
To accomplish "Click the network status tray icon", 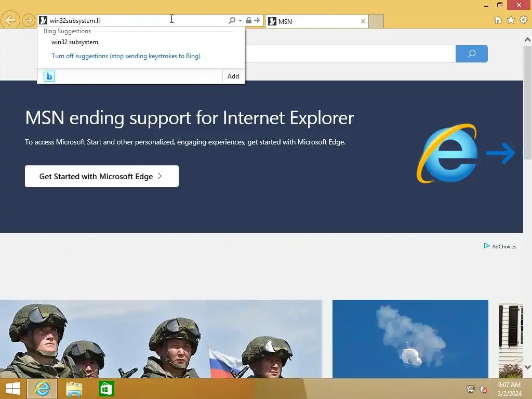I will tap(471, 389).
